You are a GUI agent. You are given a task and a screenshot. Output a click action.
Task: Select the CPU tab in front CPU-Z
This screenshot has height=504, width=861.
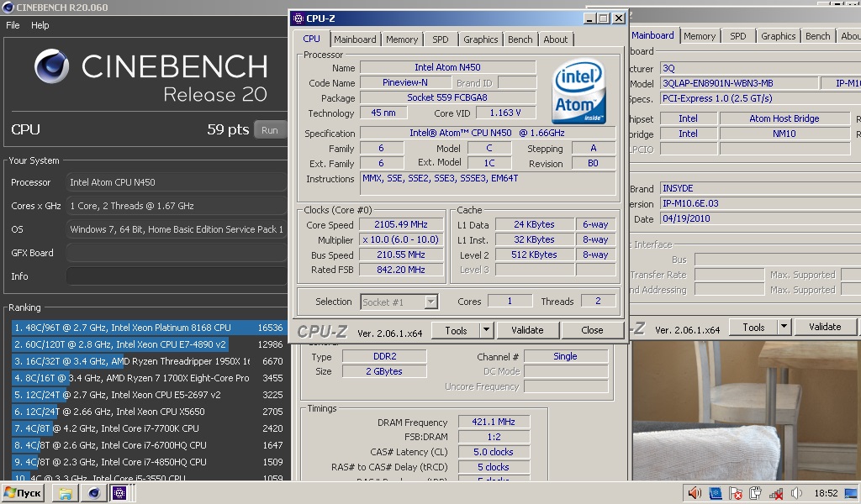coord(311,39)
